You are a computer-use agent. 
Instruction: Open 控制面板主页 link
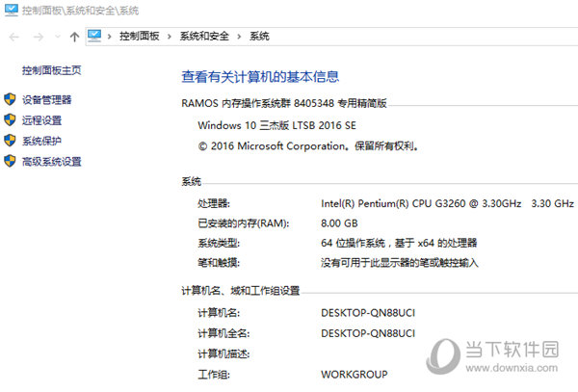(x=52, y=70)
